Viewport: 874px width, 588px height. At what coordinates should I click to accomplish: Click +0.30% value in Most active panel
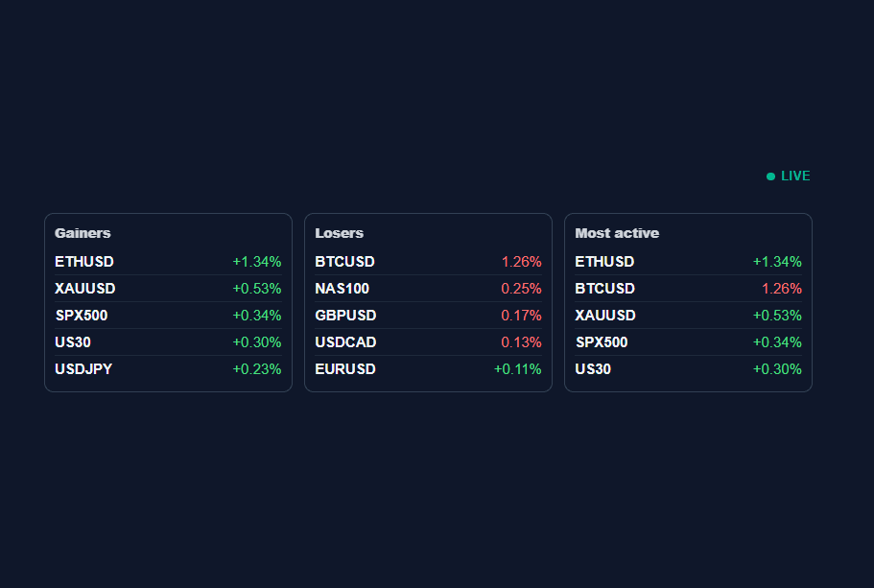click(777, 369)
